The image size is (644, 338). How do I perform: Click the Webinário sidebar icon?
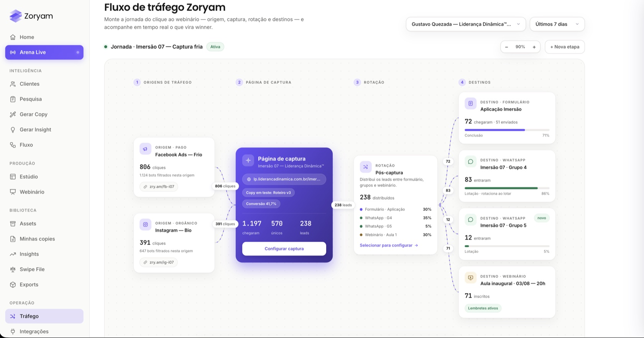pyautogui.click(x=13, y=192)
